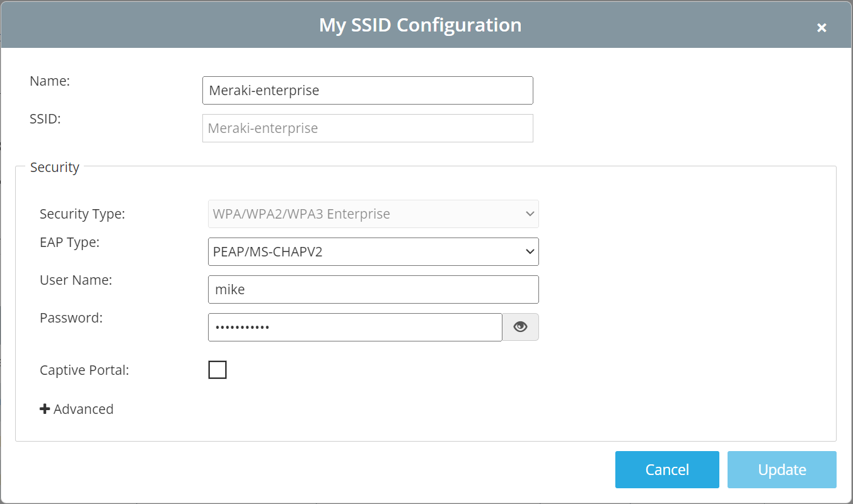Click the Name label
853x504 pixels.
50,81
